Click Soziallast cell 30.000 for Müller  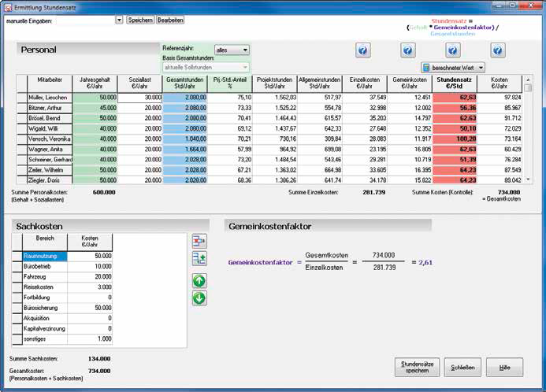(140, 98)
